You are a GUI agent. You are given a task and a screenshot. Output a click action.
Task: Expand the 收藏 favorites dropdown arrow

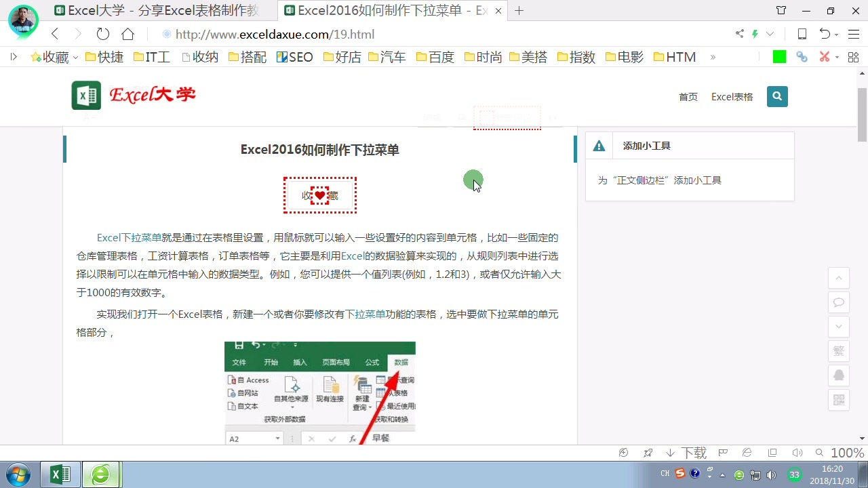coord(75,58)
